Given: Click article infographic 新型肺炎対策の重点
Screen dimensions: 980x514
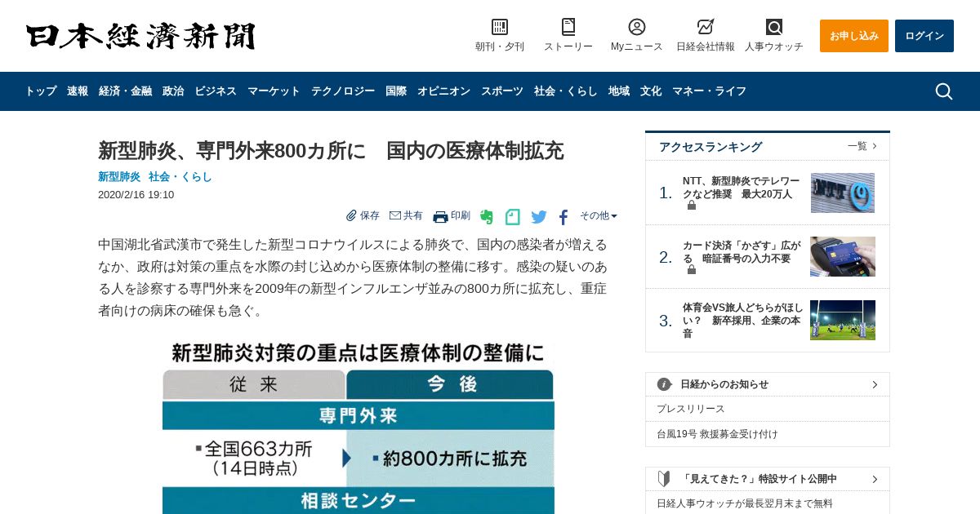Looking at the screenshot, I should point(359,427).
